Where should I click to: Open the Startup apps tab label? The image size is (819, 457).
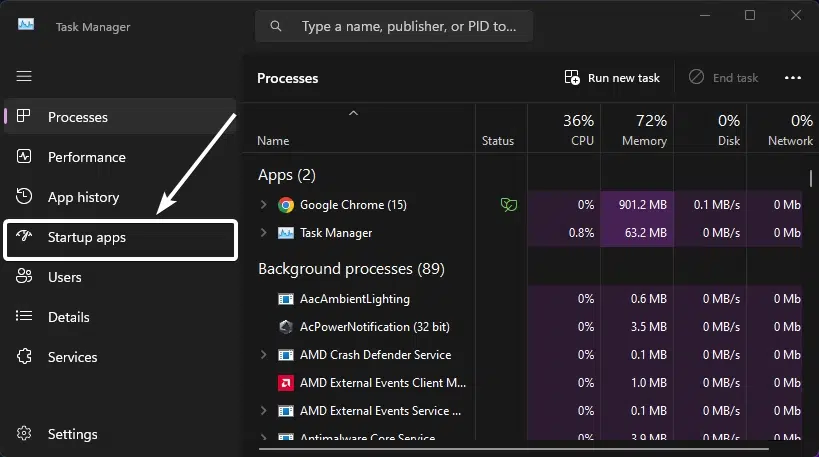click(x=87, y=237)
